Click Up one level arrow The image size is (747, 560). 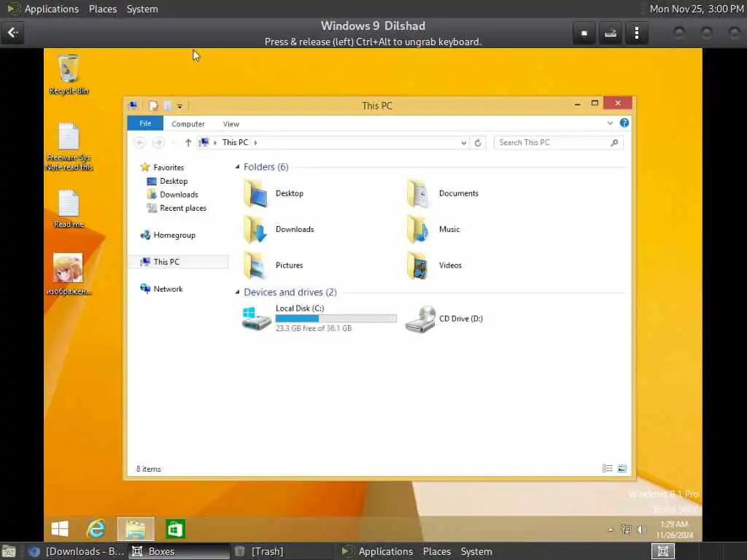(x=188, y=142)
